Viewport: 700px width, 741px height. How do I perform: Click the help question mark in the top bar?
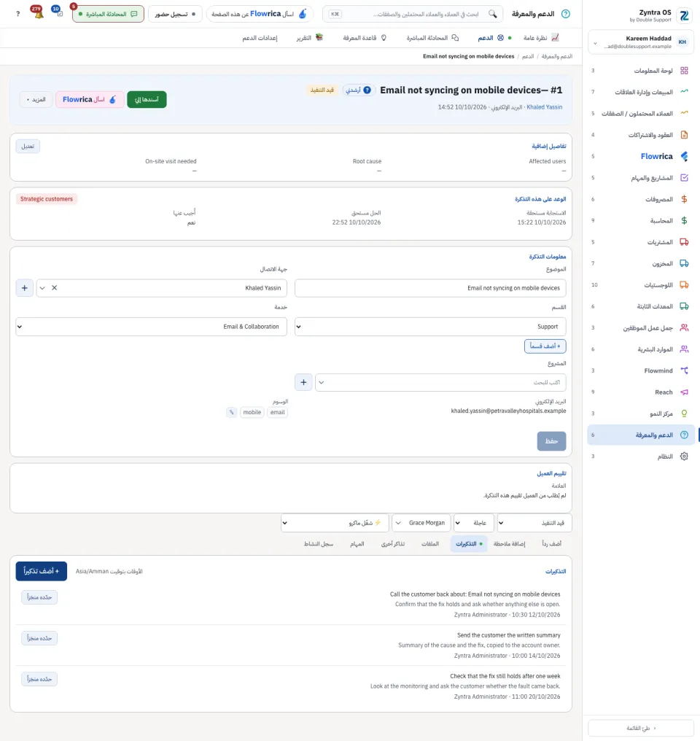coord(18,14)
